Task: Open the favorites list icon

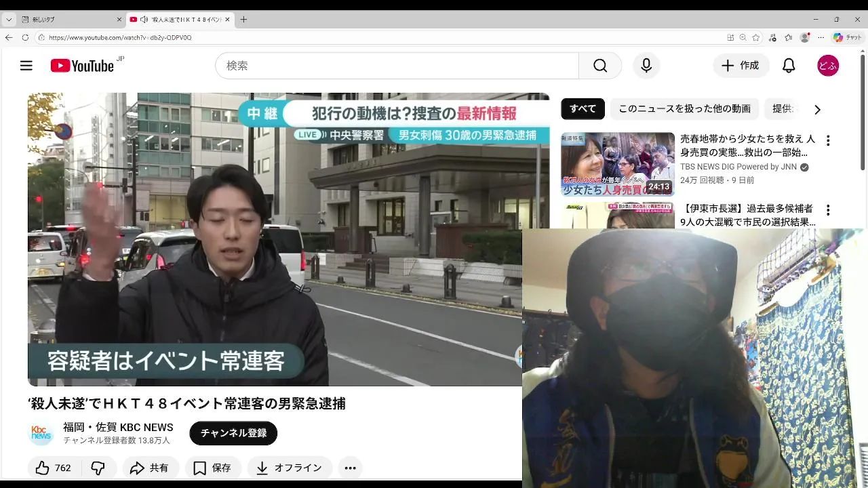Action: [x=789, y=38]
